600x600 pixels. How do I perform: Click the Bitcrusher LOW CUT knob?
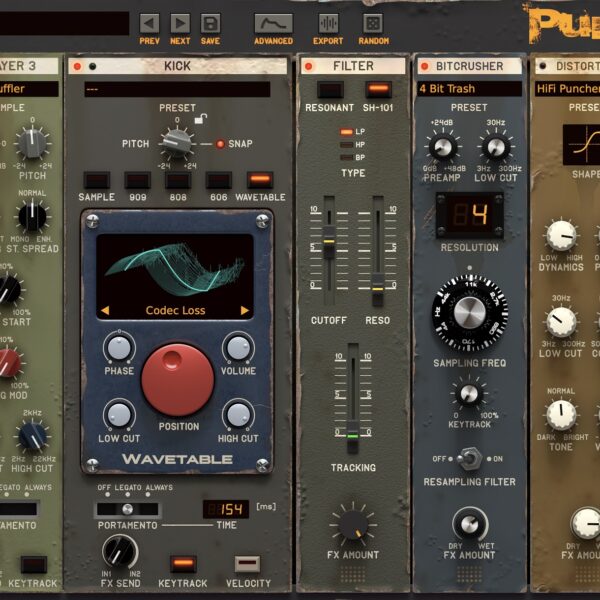(496, 147)
